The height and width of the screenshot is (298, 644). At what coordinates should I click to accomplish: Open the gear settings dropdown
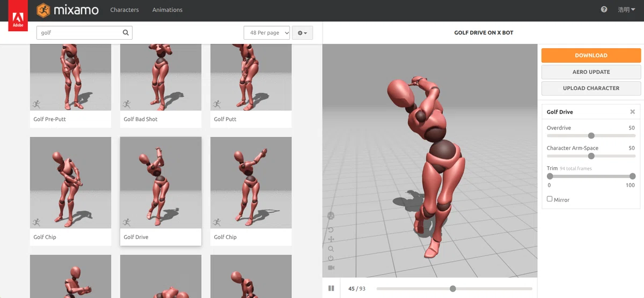tap(302, 33)
